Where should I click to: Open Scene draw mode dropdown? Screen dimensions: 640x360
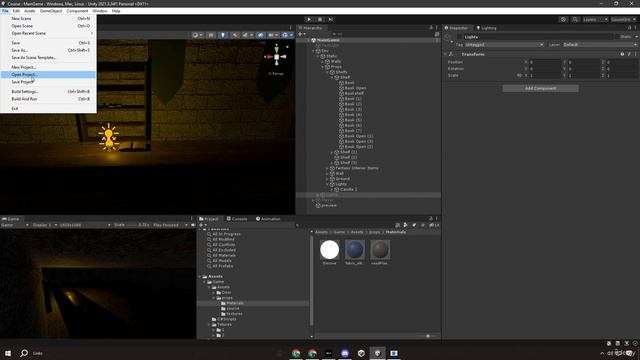(x=198, y=35)
